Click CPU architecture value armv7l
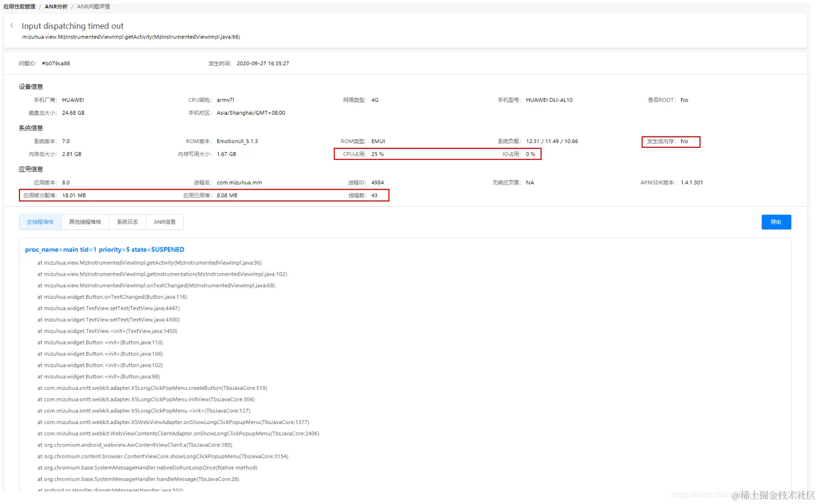Screen dimensions: 819x504 225,100
